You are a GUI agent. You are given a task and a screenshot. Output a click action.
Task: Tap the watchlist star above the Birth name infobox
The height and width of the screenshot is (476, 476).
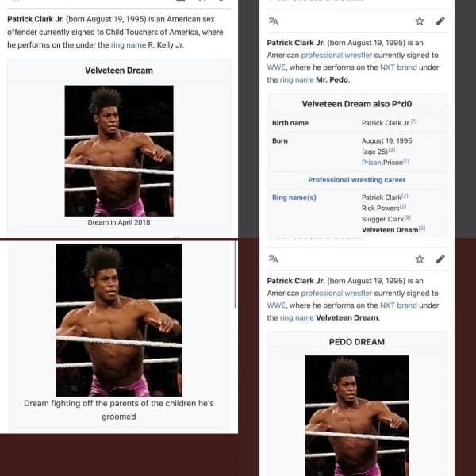pyautogui.click(x=420, y=21)
